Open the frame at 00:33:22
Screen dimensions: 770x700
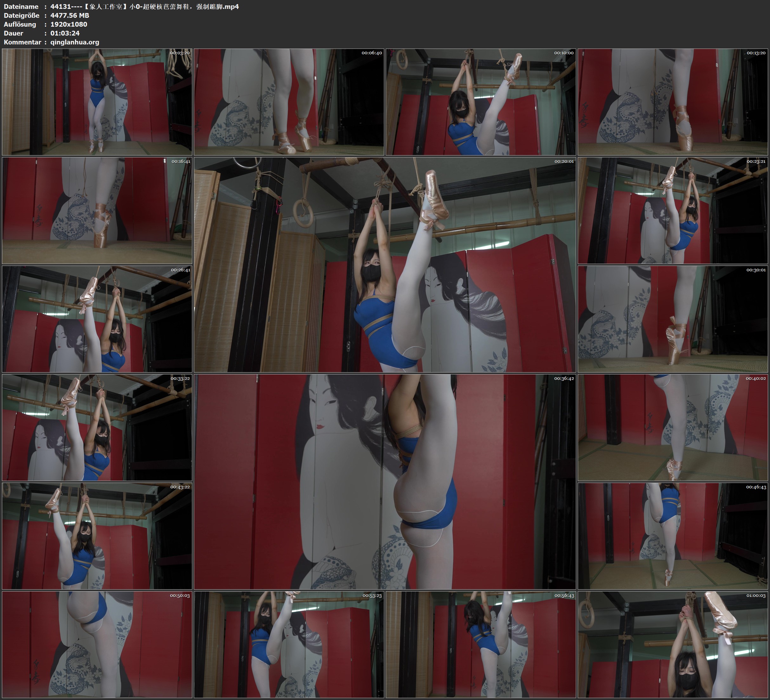[97, 427]
